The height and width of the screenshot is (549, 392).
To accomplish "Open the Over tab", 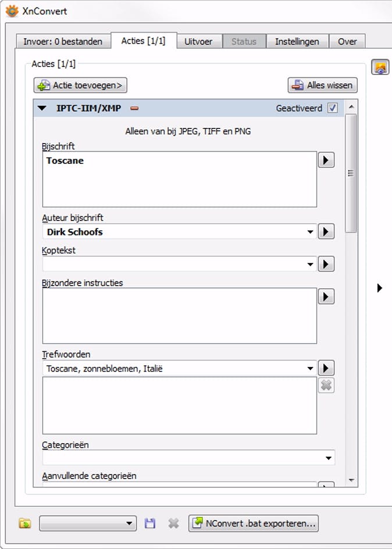I will (x=347, y=41).
